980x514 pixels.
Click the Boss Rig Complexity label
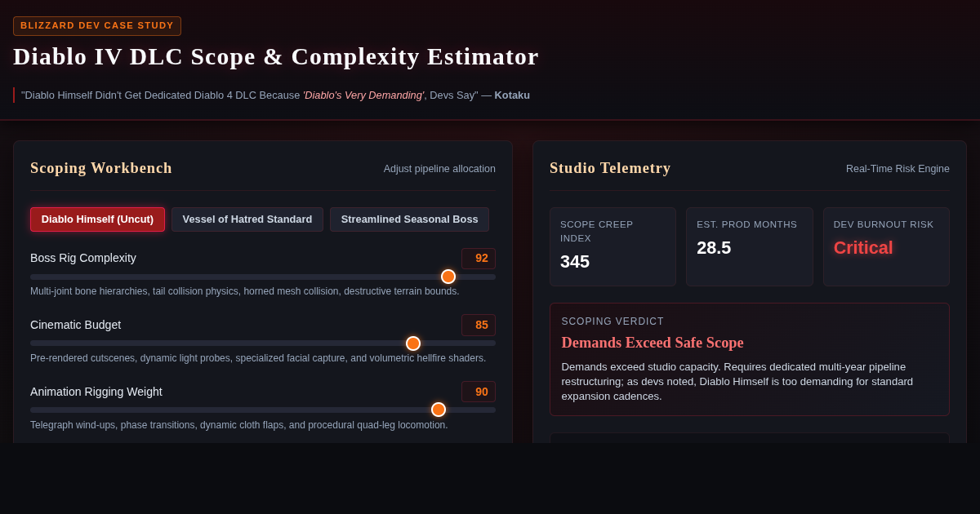(83, 258)
